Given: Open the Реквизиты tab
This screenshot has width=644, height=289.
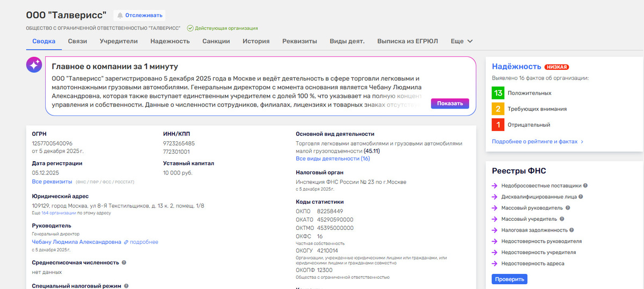Looking at the screenshot, I should pyautogui.click(x=299, y=41).
